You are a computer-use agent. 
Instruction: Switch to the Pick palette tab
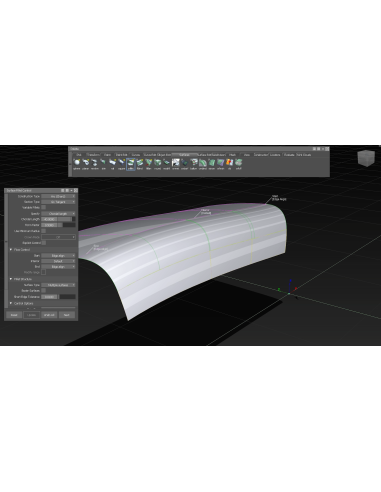point(79,155)
